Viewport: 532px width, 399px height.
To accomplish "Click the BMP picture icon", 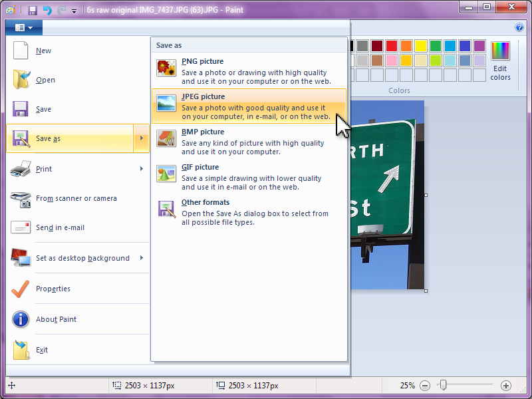I will 166,138.
